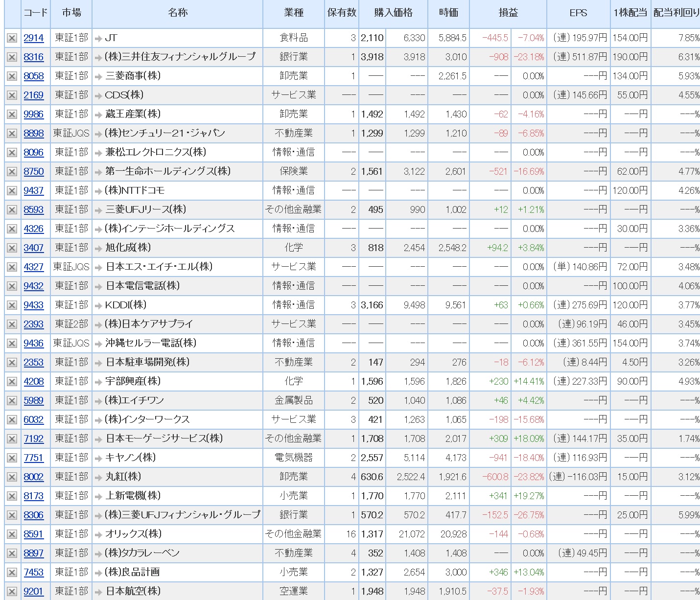The width and height of the screenshot is (700, 600).
Task: Remove the 三菱UFJリース row via its X icon
Action: click(12, 210)
